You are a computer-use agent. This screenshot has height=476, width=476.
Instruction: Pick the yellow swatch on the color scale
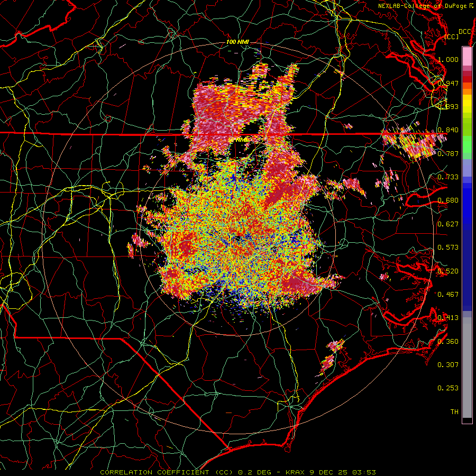click(x=467, y=104)
